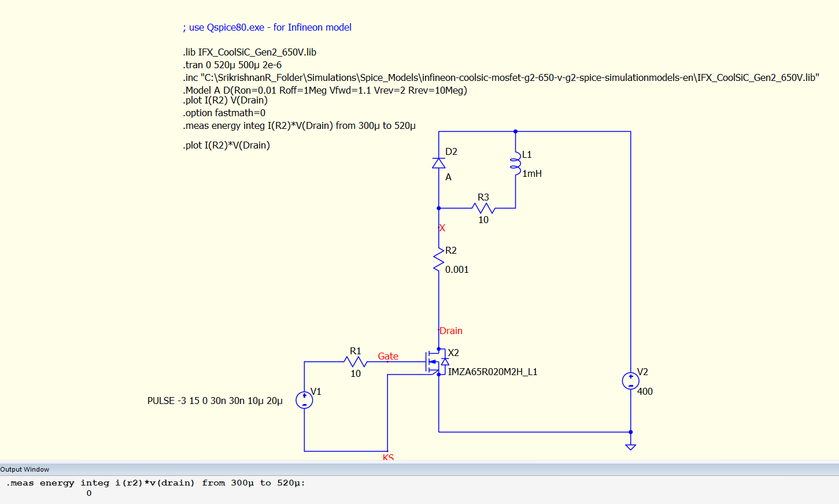Select the V1 pulse voltage source

(x=304, y=400)
